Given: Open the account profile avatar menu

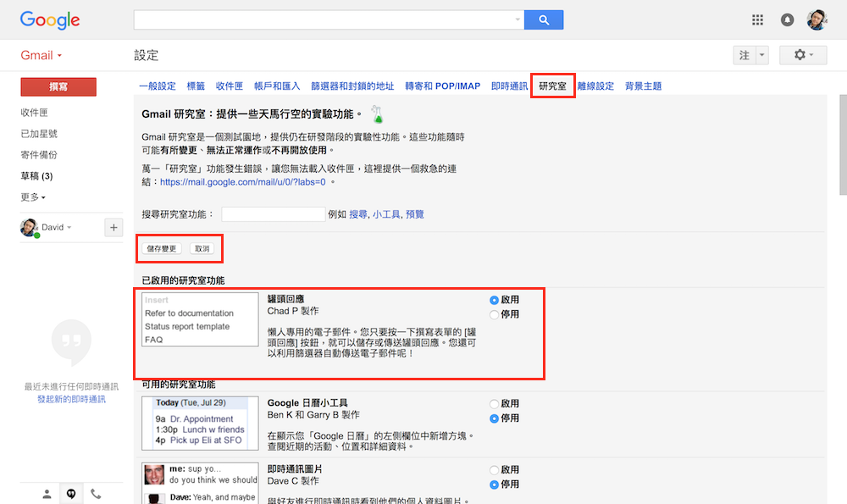Looking at the screenshot, I should coord(817,19).
